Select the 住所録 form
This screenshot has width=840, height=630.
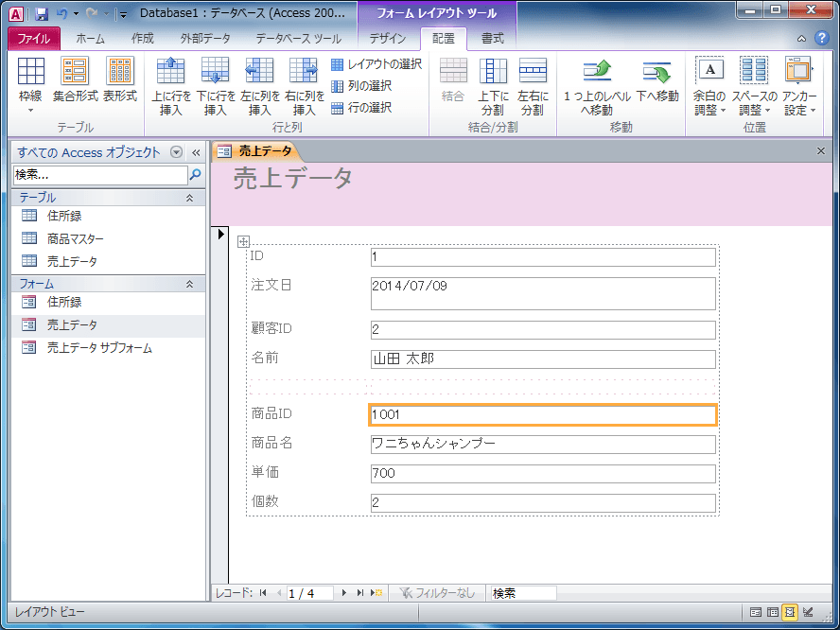coord(108,302)
